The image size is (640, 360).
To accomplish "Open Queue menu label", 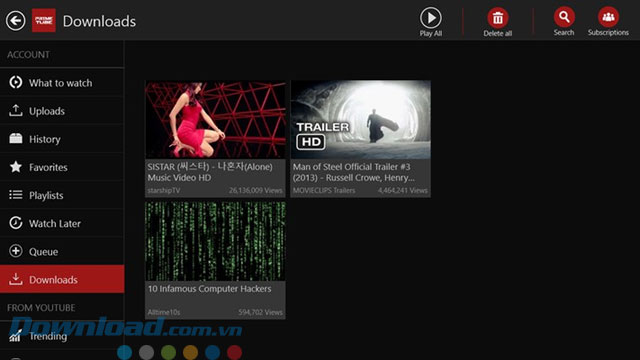I will pos(43,252).
